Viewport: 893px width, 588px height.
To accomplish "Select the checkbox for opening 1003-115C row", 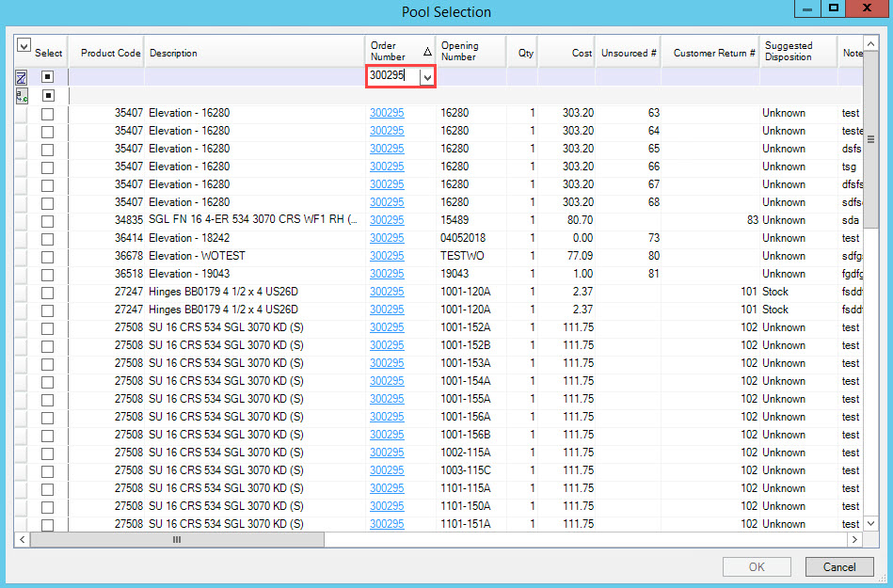I will coord(48,471).
